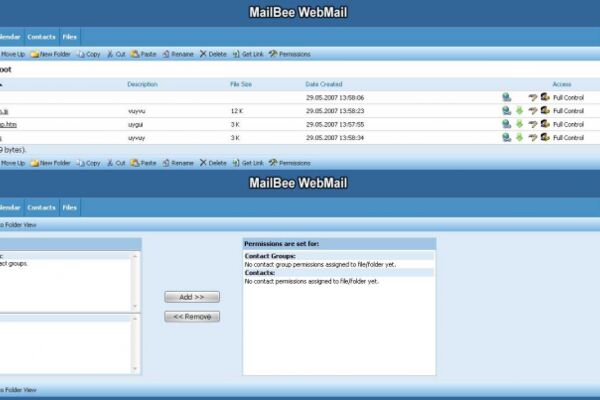600x400 pixels.
Task: Click permissions key icon in 13:57:55 row
Action: pyautogui.click(x=533, y=124)
